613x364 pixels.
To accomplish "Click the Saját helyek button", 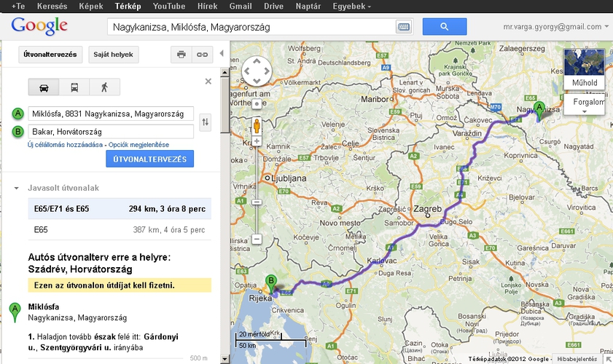I will click(x=114, y=55).
